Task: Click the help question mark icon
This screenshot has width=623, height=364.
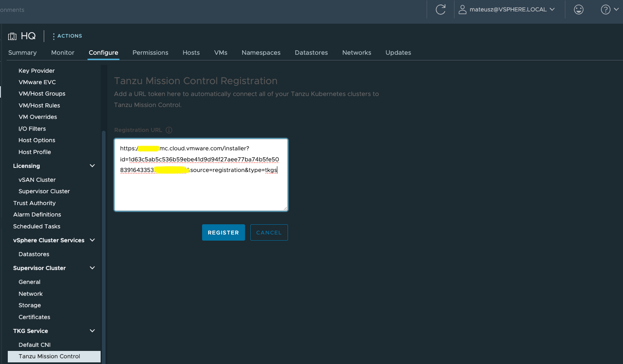Action: [605, 9]
